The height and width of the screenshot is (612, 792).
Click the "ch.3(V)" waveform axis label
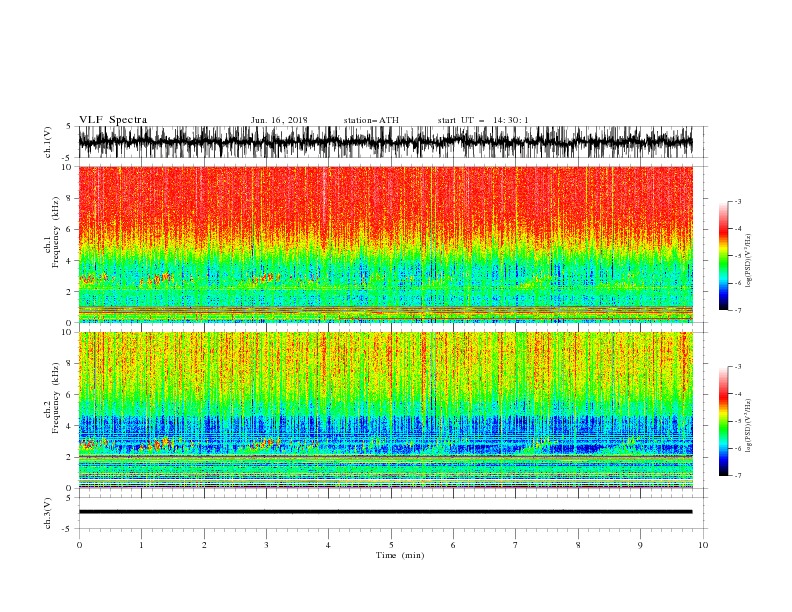click(48, 513)
